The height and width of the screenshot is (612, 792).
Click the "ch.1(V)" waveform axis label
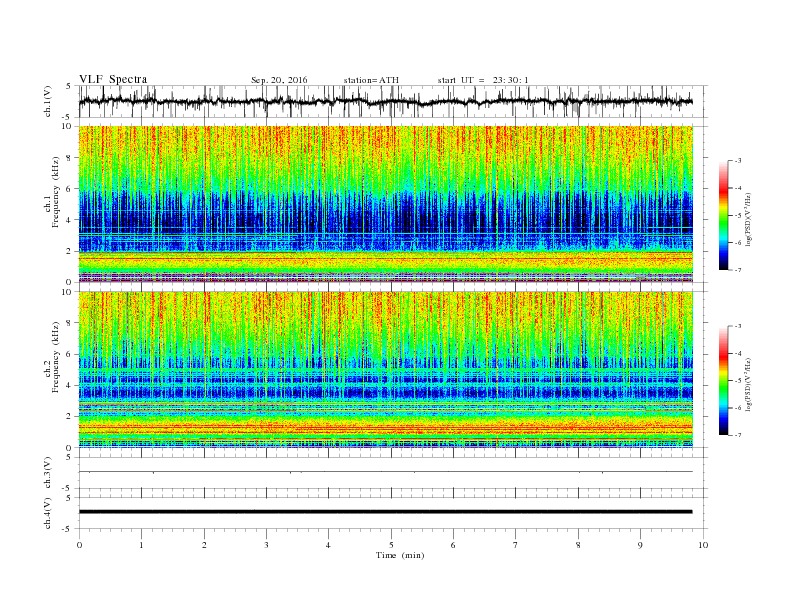coord(48,101)
